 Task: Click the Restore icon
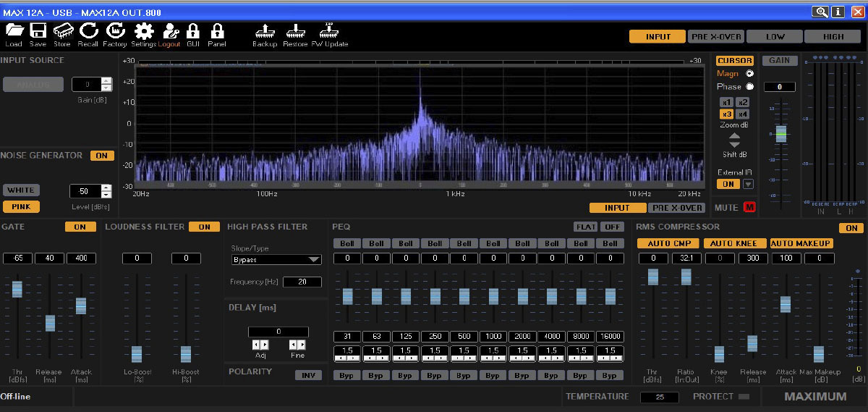(294, 30)
